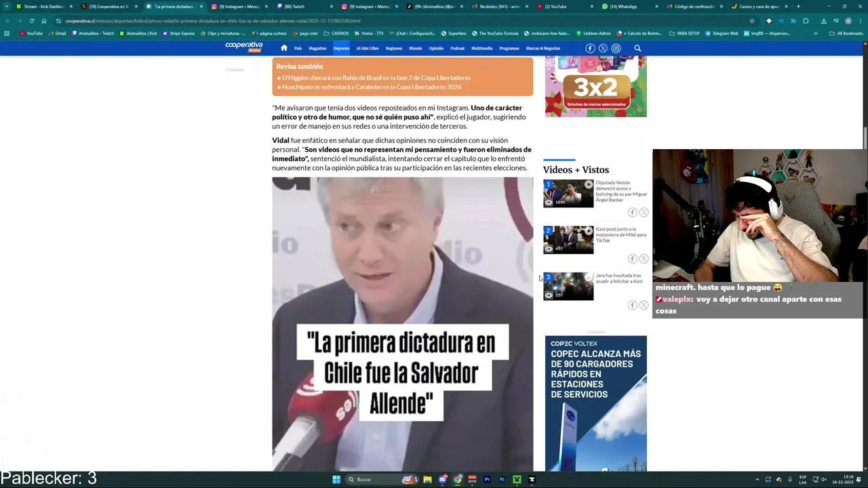The image size is (868, 488).
Task: Open the microphone tray icon
Action: point(789,479)
